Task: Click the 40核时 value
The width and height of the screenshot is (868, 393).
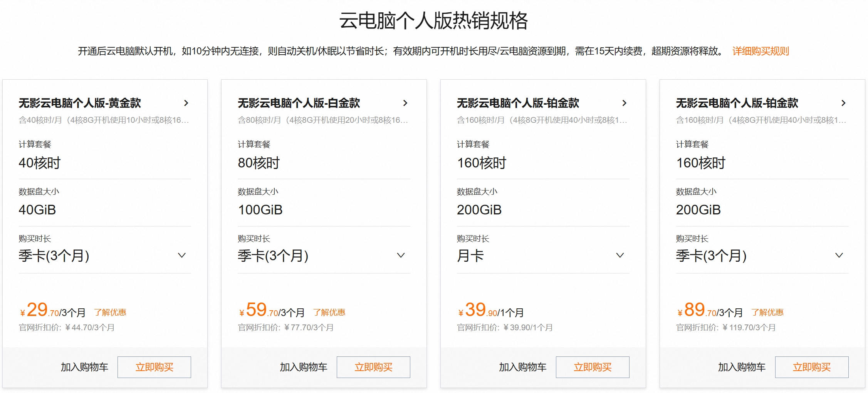Action: [x=40, y=163]
